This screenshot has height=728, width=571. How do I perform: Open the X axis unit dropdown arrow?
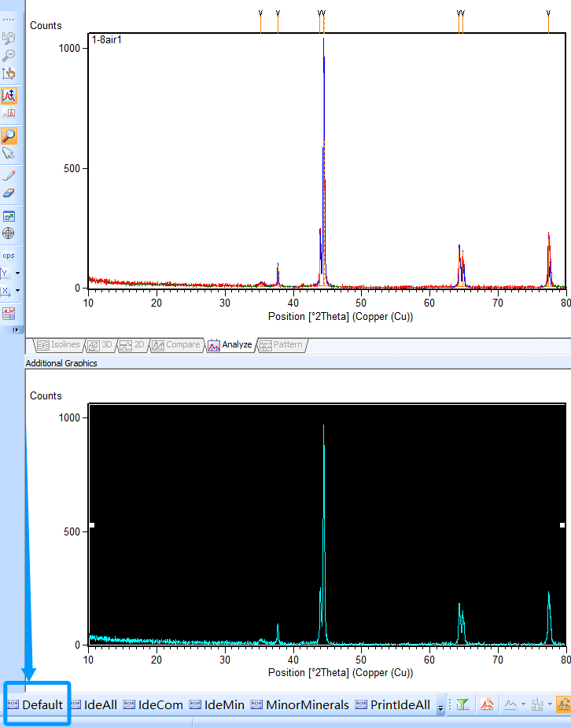pos(17,291)
